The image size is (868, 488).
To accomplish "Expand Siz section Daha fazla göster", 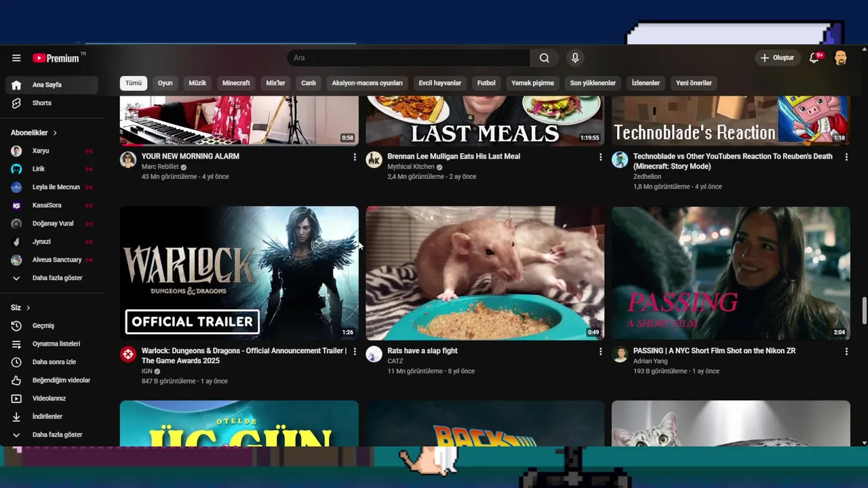I will [x=52, y=434].
